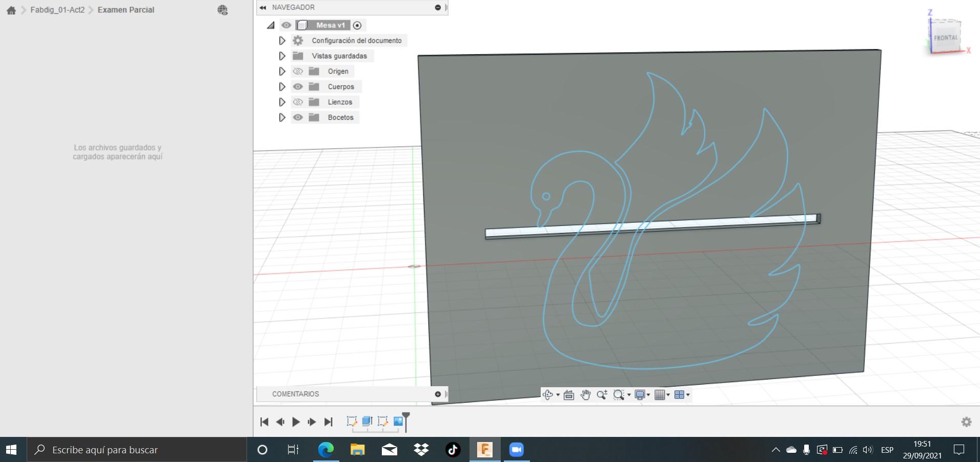Use the Zoom Window tool
This screenshot has height=462, width=980.
point(618,395)
